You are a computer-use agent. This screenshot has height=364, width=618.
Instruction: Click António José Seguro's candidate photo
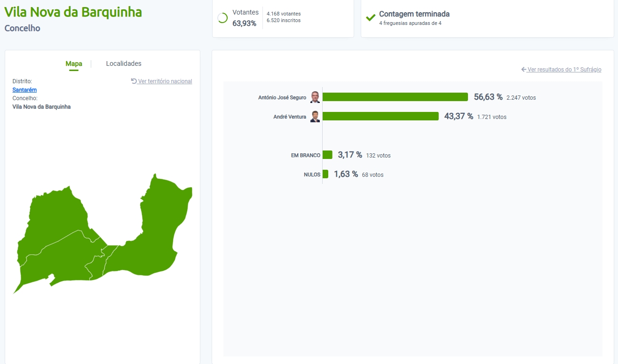[x=315, y=97]
